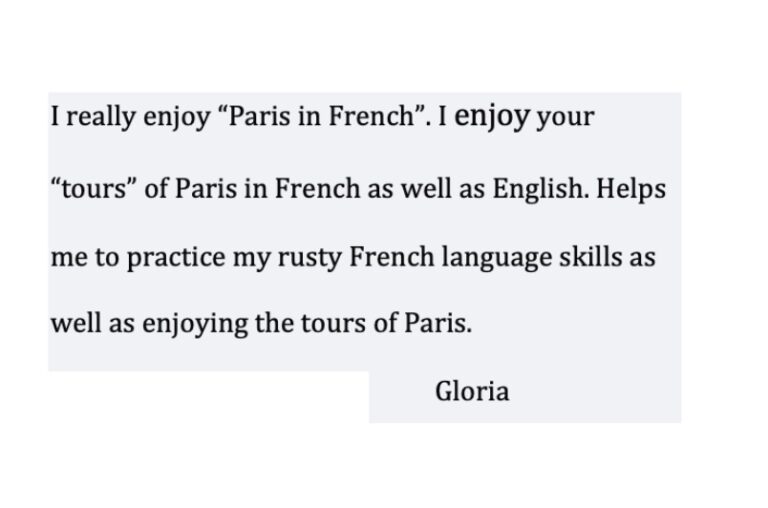Click the word "rusty"
Image resolution: width=768 pixels, height=508 pixels.
coord(310,259)
